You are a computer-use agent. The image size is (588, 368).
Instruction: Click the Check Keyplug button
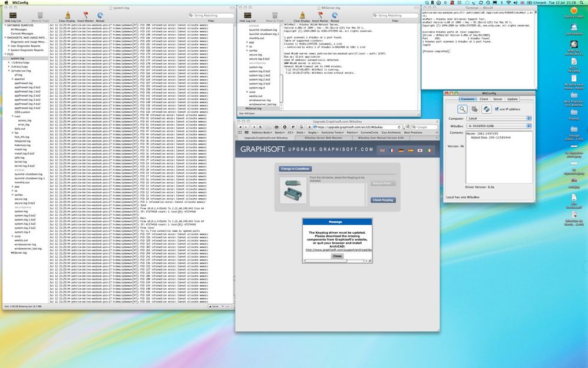coord(383,200)
